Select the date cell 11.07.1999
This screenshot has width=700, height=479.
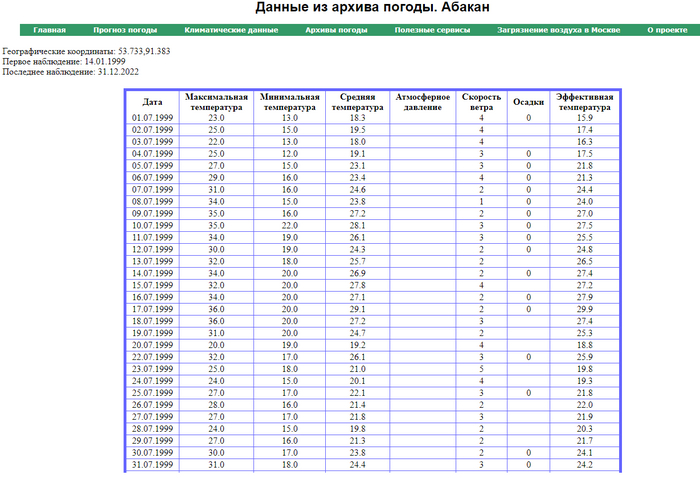click(x=152, y=237)
